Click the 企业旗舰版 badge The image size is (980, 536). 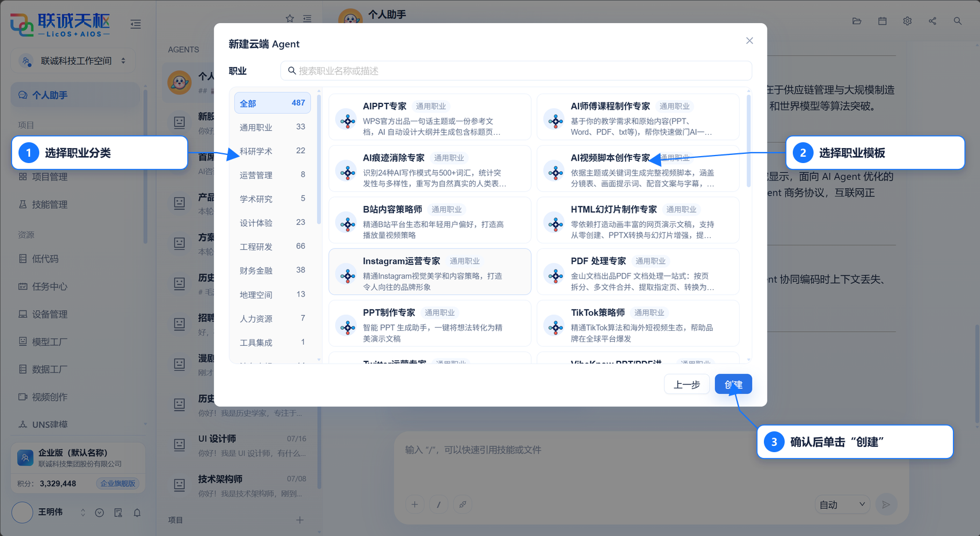pyautogui.click(x=118, y=483)
